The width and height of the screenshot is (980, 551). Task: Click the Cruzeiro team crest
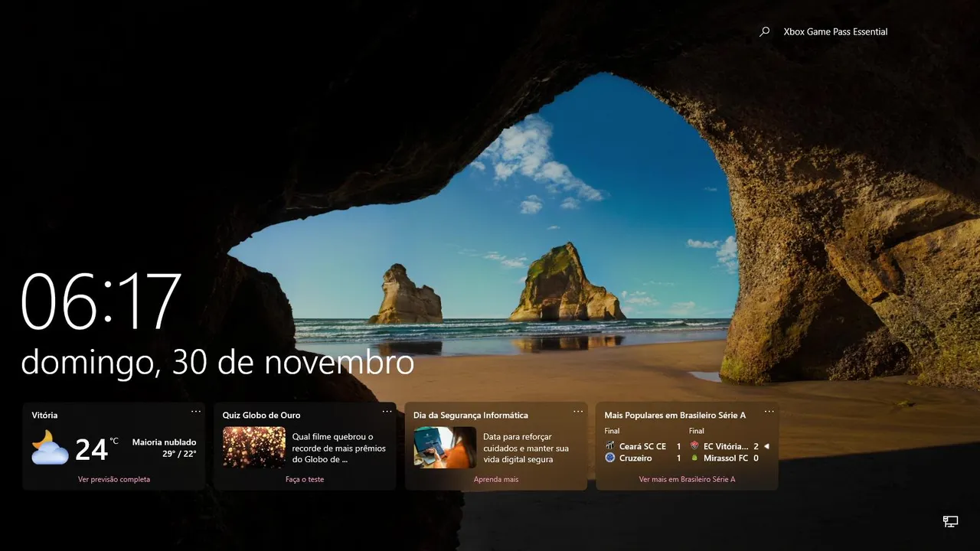coord(610,458)
